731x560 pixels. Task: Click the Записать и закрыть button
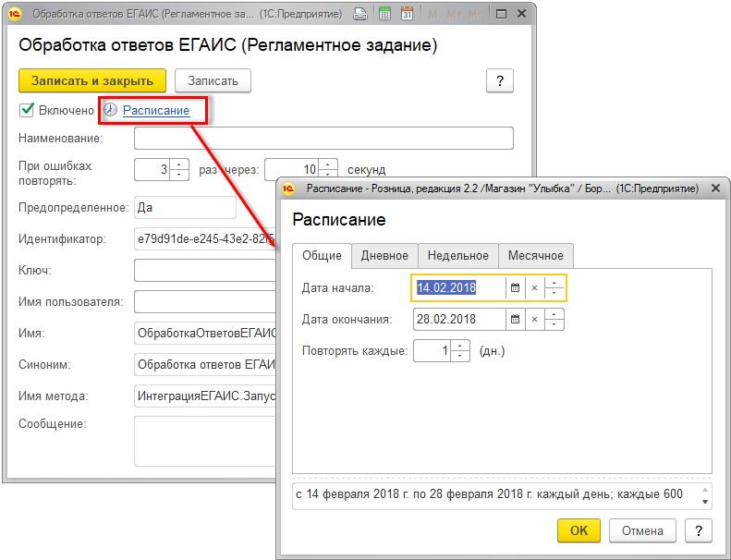(x=92, y=80)
